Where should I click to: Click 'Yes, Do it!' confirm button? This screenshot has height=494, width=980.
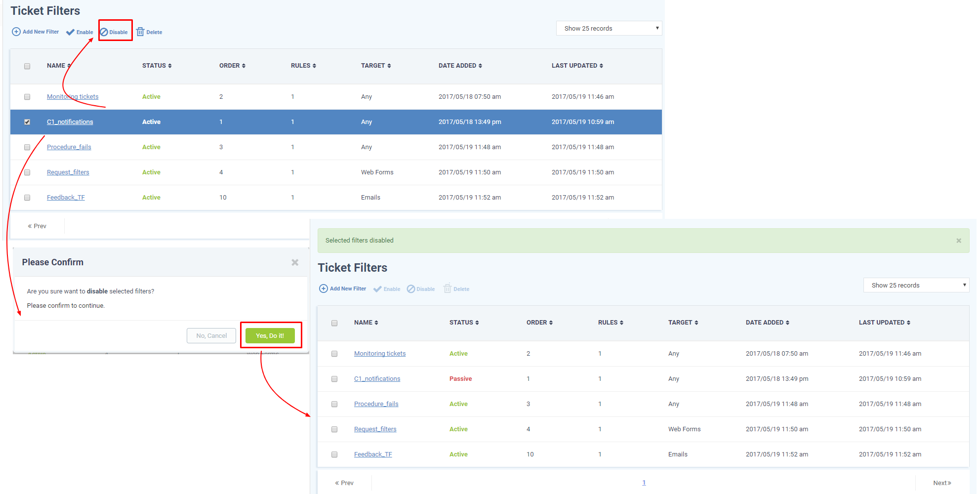270,335
